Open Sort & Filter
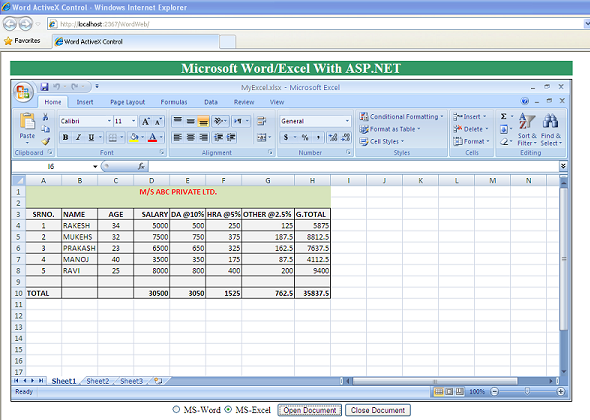This screenshot has width=590, height=420. click(527, 129)
